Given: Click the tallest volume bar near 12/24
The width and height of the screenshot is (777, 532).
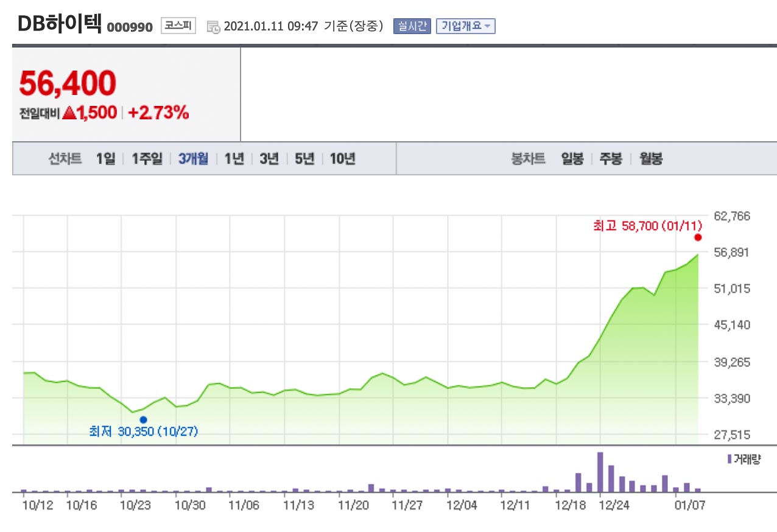Looking at the screenshot, I should (600, 472).
